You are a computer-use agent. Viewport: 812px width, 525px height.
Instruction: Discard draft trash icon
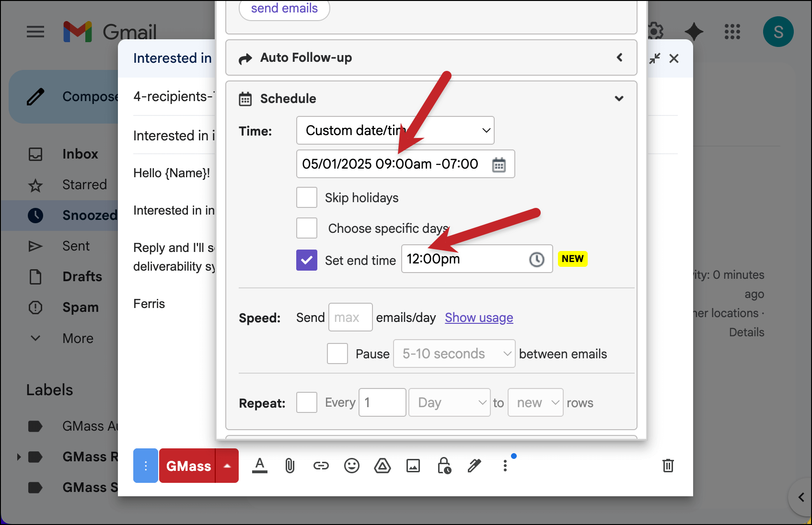(668, 466)
